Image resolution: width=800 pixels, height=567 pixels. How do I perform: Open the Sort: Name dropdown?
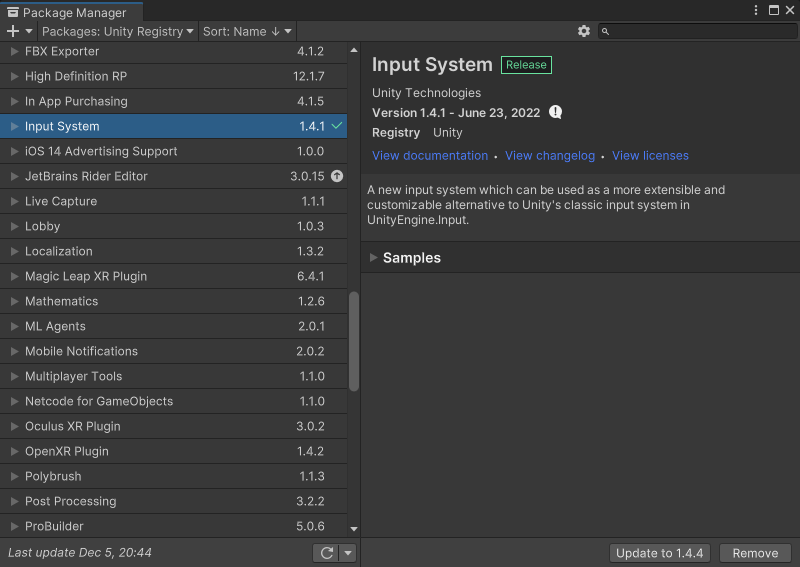(247, 32)
